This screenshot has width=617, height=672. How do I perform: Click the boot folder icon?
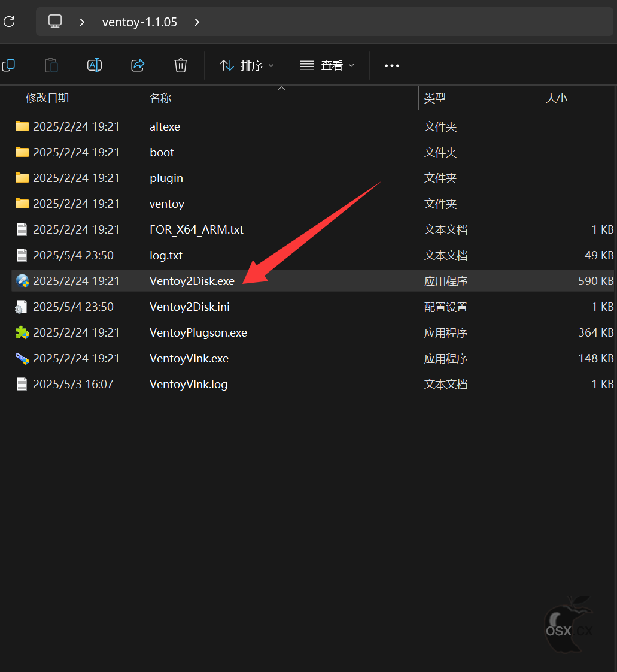point(22,152)
